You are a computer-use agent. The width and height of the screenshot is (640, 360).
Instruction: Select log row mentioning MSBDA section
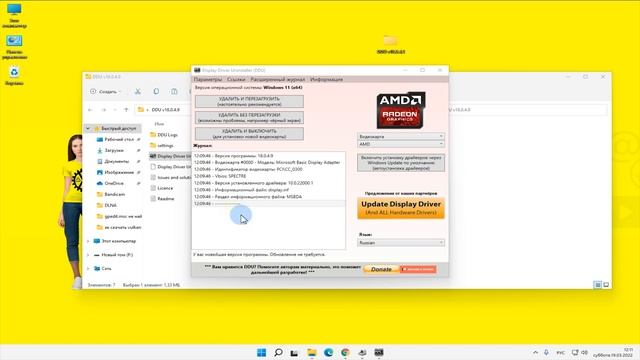click(x=269, y=197)
